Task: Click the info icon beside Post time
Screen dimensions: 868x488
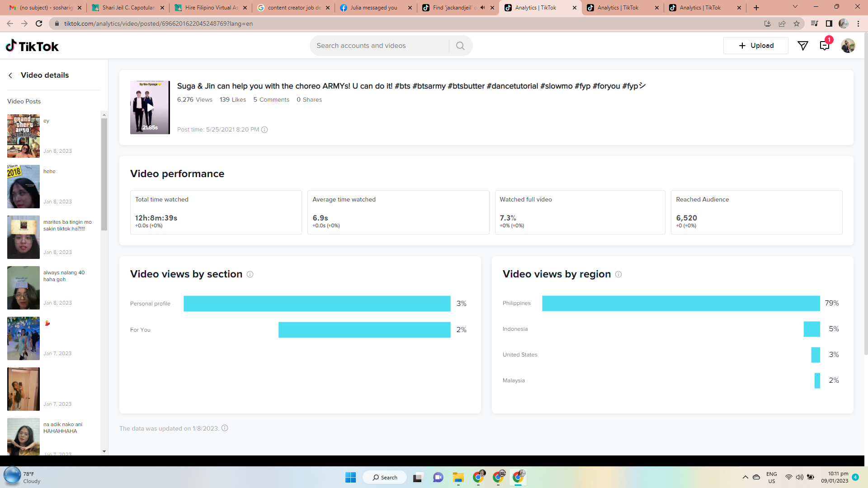Action: 264,130
